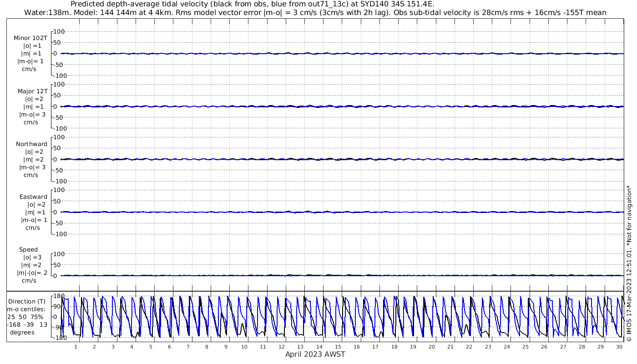Click '|o| =2' under Major 12T
The image size is (637, 364).
coord(35,99)
